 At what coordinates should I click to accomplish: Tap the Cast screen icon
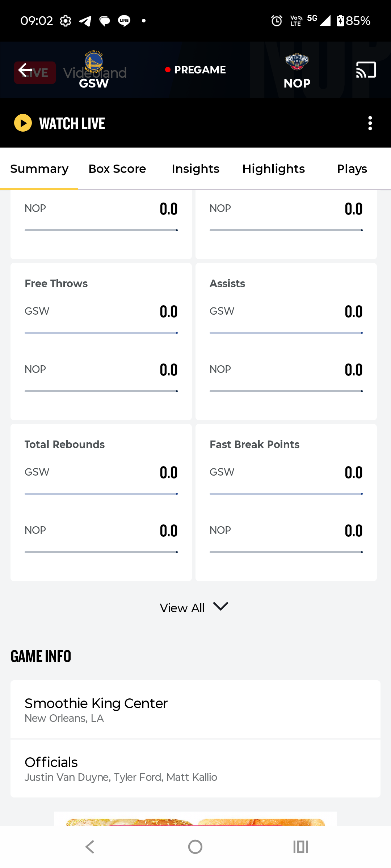[x=366, y=70]
